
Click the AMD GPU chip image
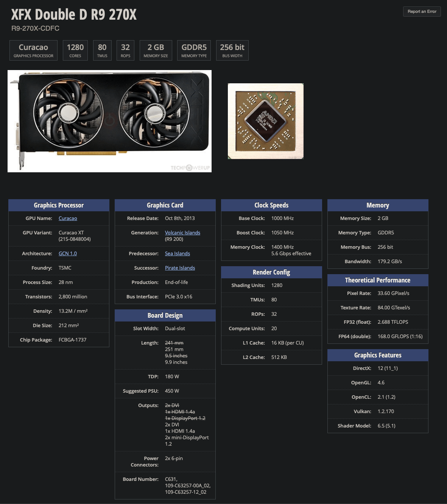(266, 121)
